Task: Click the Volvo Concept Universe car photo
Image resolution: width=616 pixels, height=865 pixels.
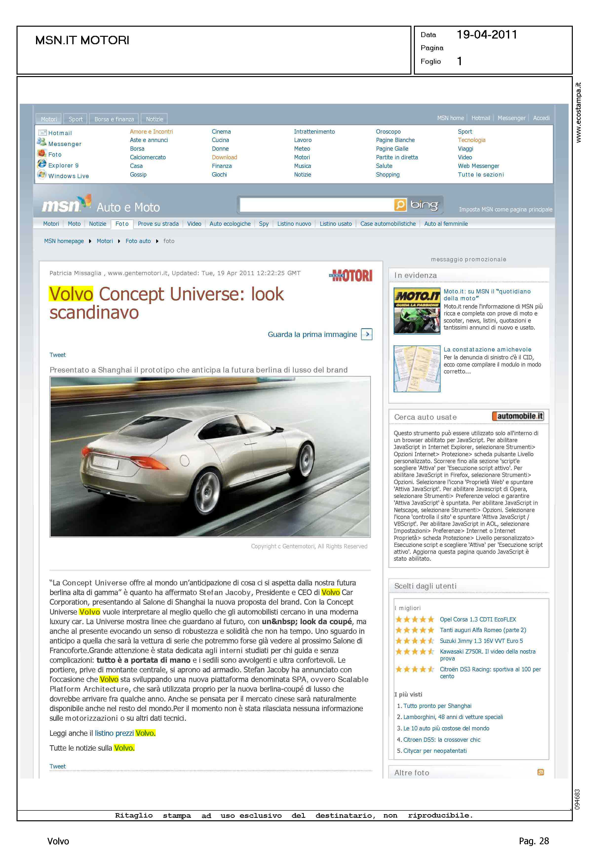Action: (210, 457)
